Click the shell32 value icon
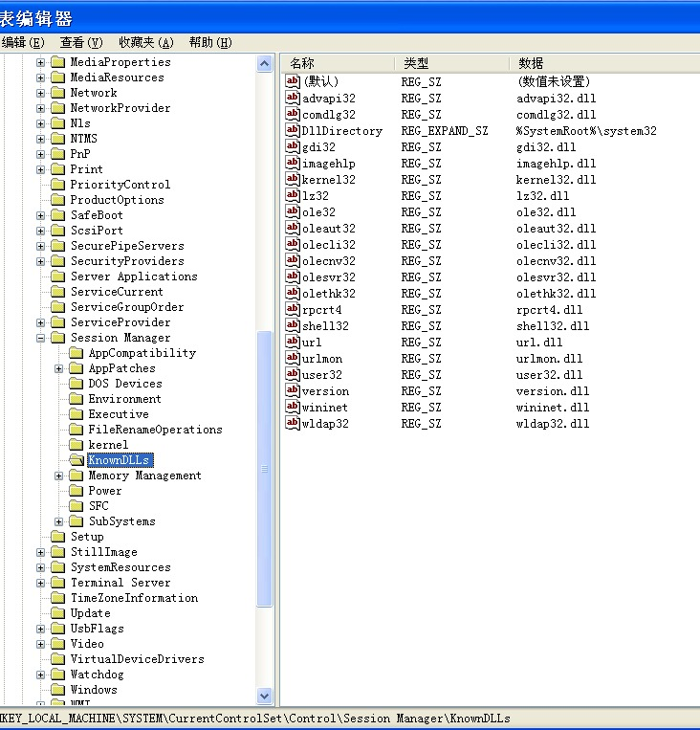This screenshot has width=700, height=730. click(x=293, y=325)
